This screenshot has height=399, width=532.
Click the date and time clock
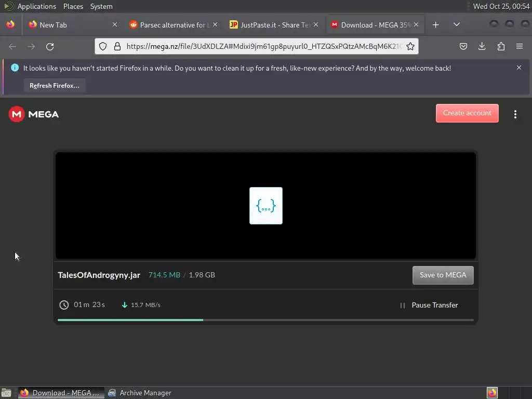(501, 6)
